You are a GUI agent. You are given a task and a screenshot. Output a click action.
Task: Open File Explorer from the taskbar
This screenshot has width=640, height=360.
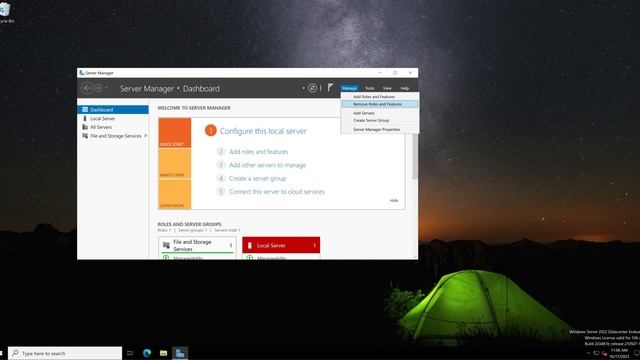click(x=163, y=353)
